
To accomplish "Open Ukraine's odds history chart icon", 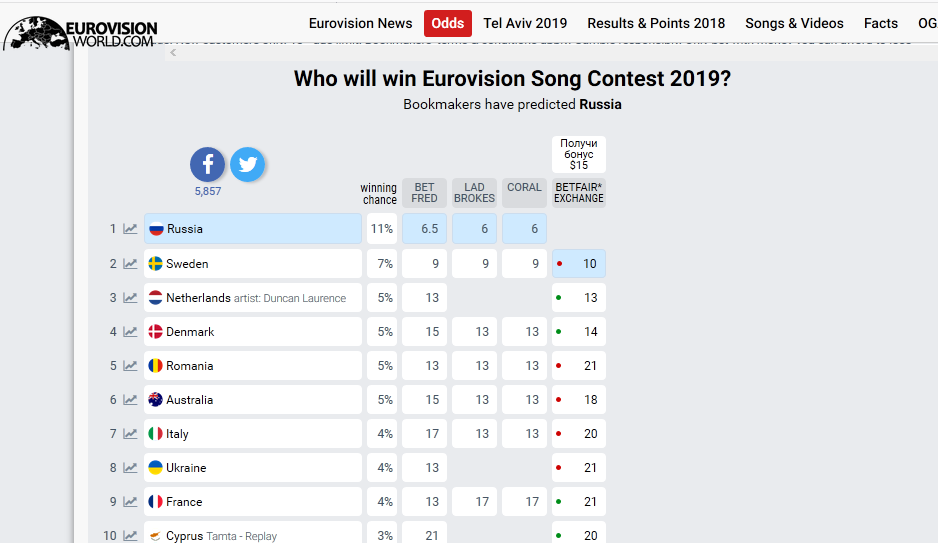I will (x=130, y=468).
